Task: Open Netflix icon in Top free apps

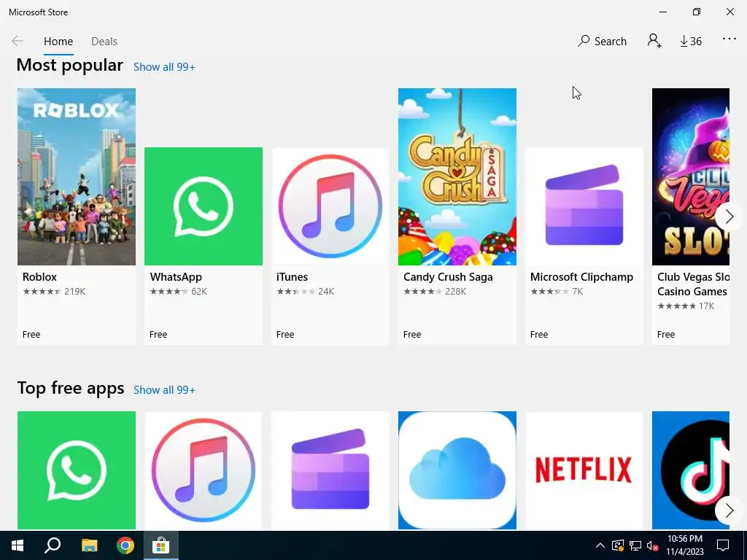Action: click(x=584, y=470)
